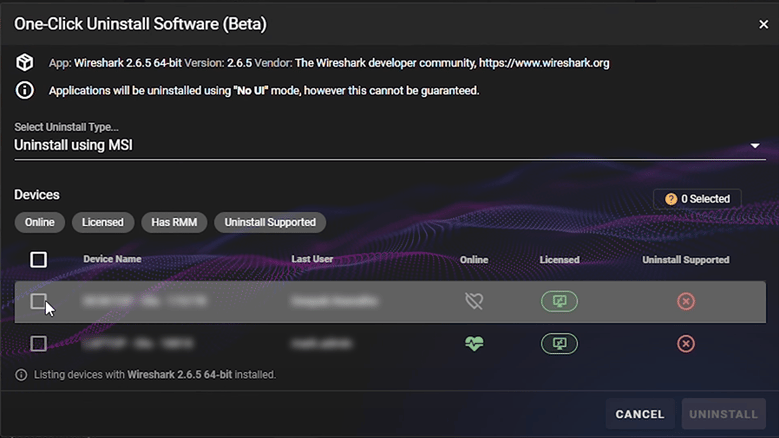
Task: Click the licensed monitor icon in the second row
Action: pyautogui.click(x=559, y=343)
